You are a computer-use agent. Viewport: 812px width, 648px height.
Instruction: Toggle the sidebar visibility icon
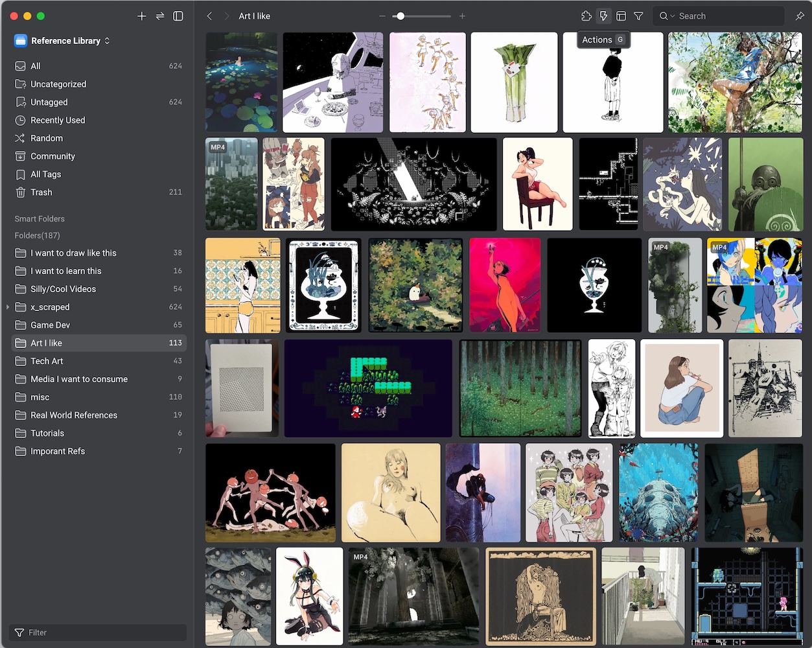tap(178, 16)
